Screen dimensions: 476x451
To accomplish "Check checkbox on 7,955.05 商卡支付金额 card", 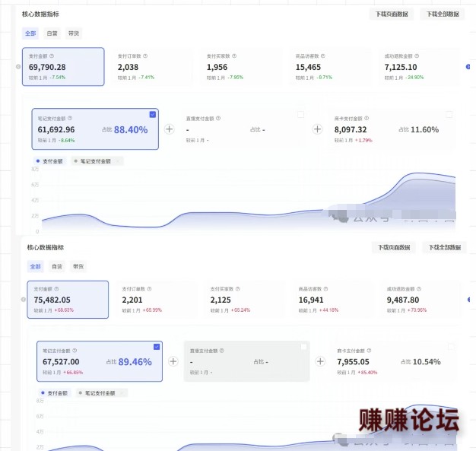I will [451, 347].
